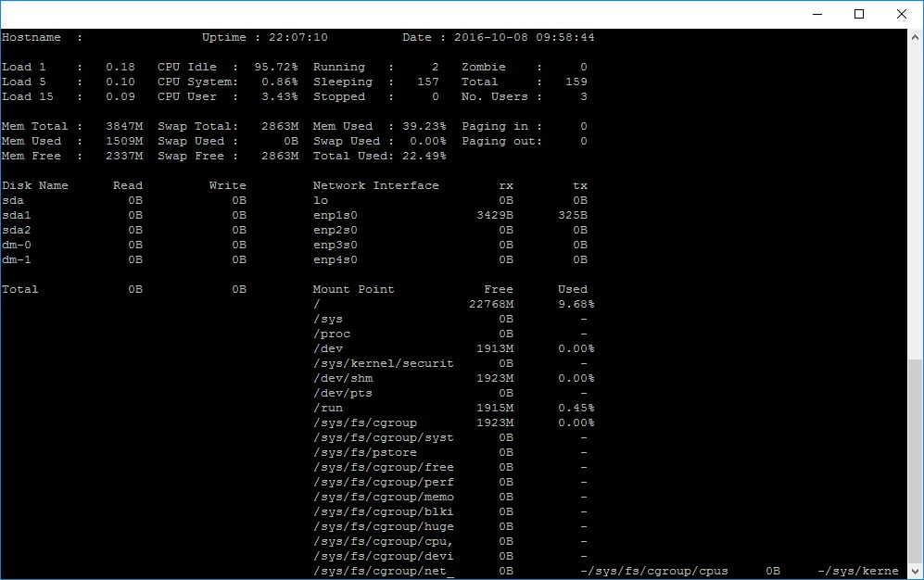Image resolution: width=924 pixels, height=580 pixels.
Task: Minimize the terminal window
Action: (817, 14)
